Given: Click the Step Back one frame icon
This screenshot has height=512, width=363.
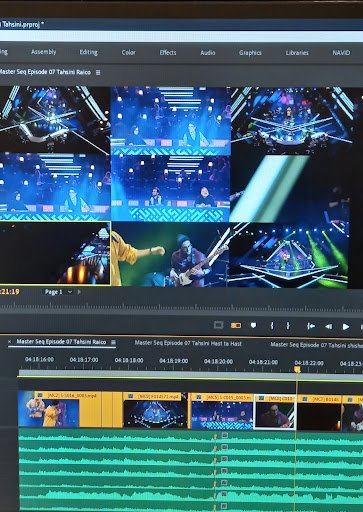Looking at the screenshot, I should 328,326.
